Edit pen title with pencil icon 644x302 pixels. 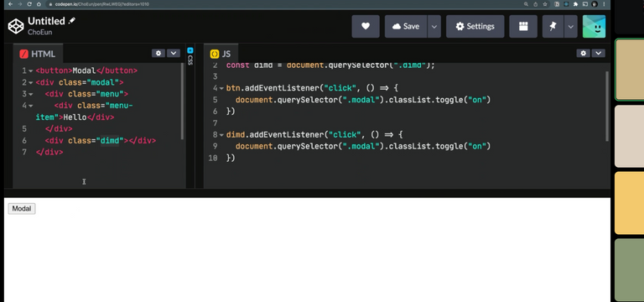72,20
